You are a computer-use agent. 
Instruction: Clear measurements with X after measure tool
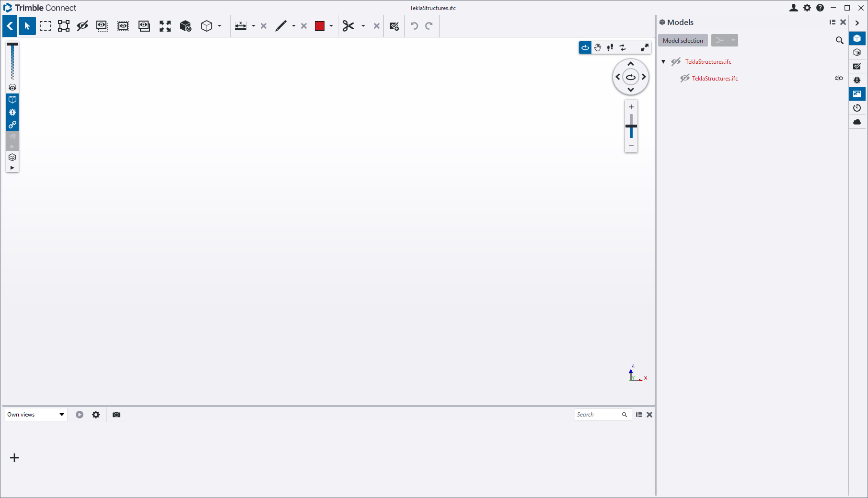coord(264,26)
